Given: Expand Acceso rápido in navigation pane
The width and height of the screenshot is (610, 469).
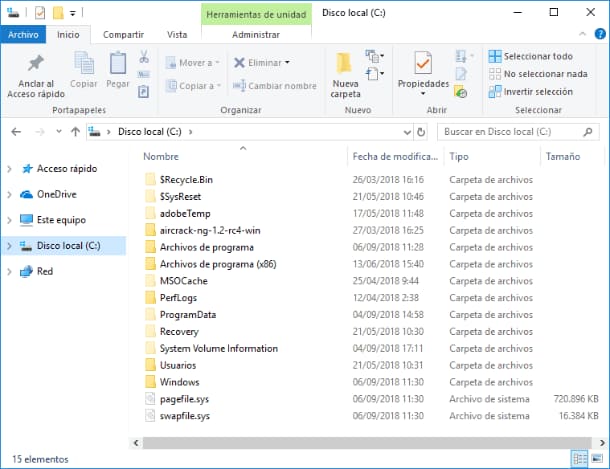Looking at the screenshot, I should 10,169.
